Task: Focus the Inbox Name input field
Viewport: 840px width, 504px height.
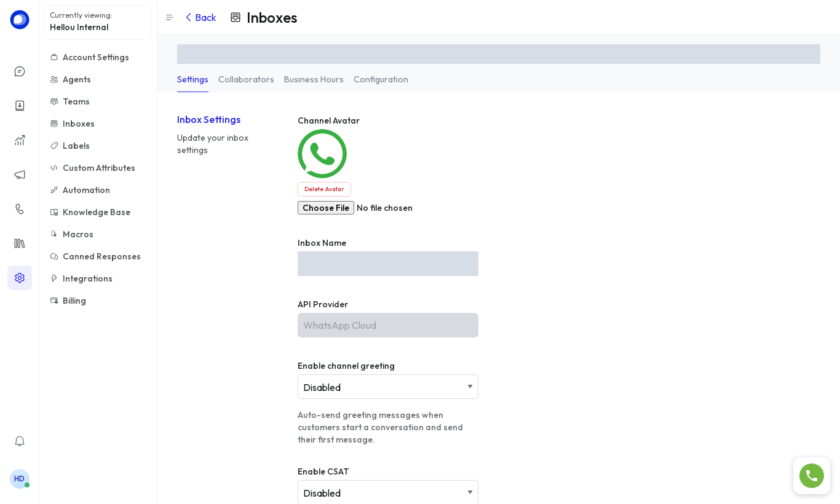Action: click(388, 264)
